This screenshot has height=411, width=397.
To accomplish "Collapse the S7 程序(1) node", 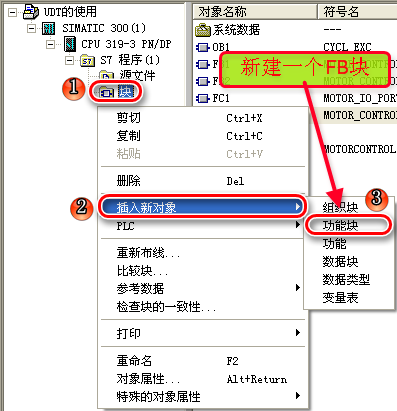I will [69, 60].
